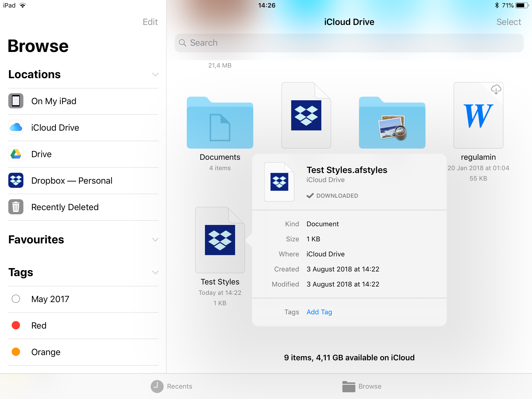Tap the Add Tag link
Image resolution: width=532 pixels, height=399 pixels.
319,312
